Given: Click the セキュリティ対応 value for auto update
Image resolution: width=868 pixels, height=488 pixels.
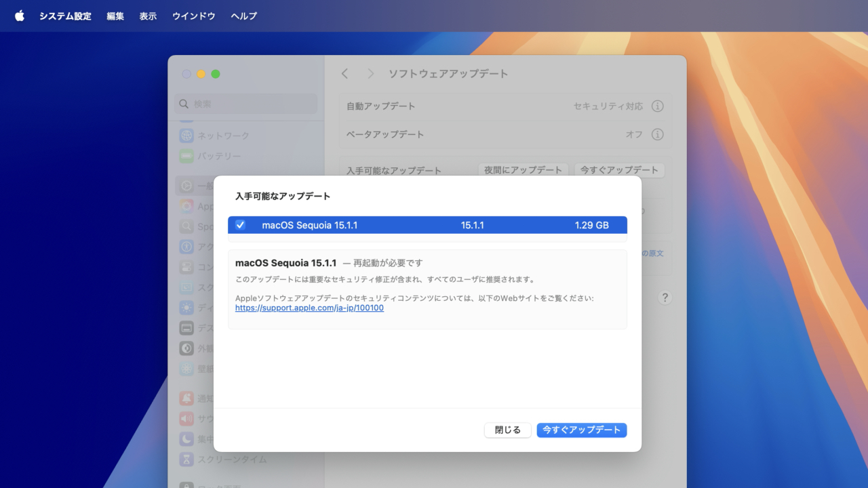Looking at the screenshot, I should [x=608, y=106].
